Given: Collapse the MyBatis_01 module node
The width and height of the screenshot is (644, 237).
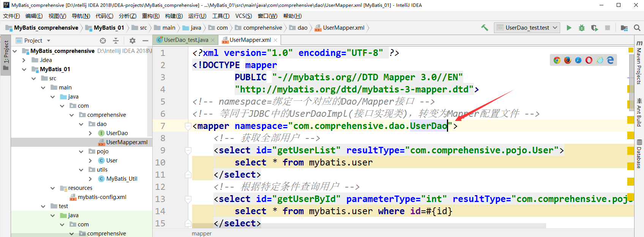Looking at the screenshot, I should 24,69.
